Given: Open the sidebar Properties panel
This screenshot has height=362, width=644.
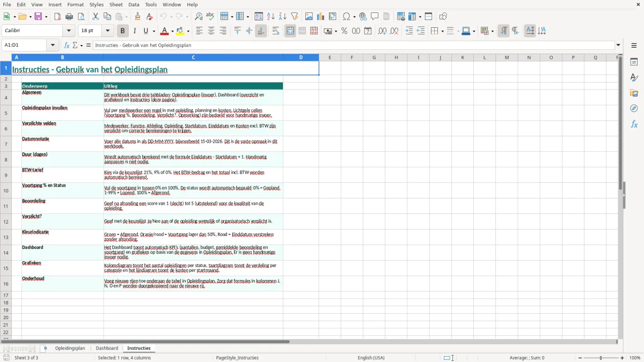Looking at the screenshot, I should click(634, 62).
